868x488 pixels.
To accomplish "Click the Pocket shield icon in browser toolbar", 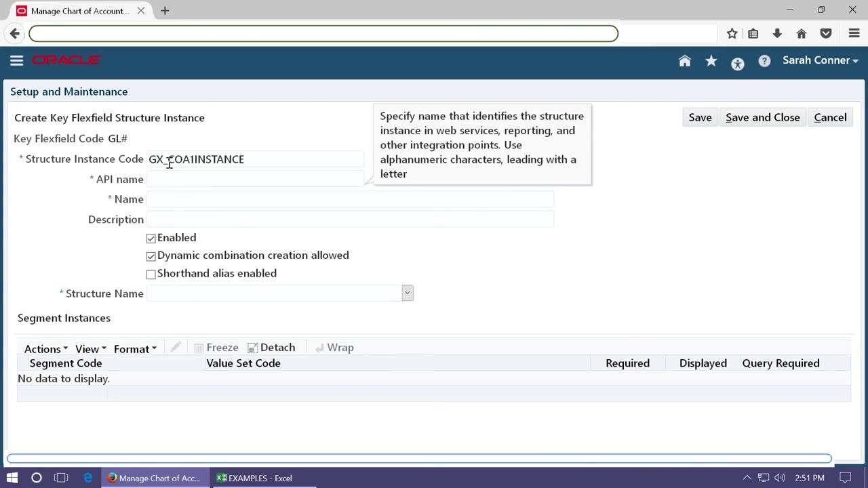I will pyautogui.click(x=826, y=33).
